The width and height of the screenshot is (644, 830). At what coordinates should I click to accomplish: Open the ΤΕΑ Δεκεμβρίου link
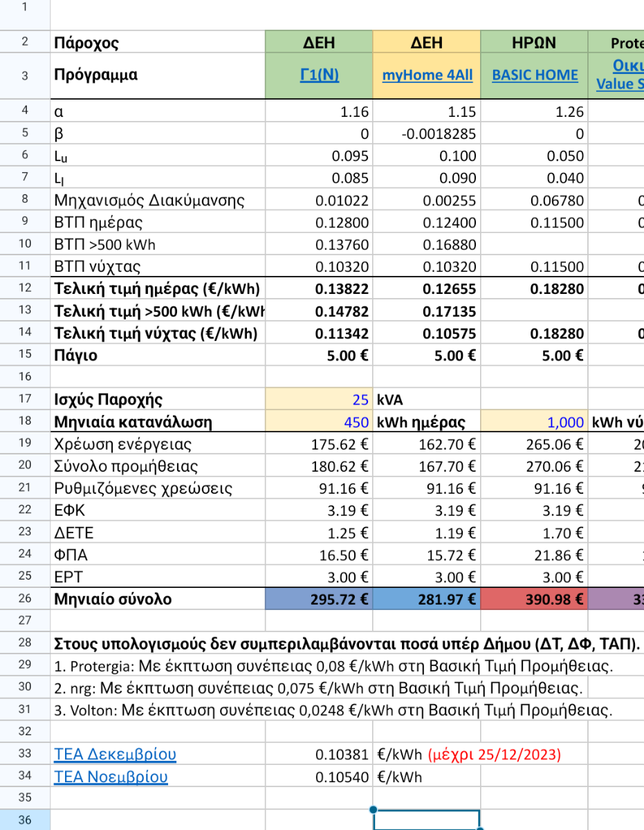point(115,754)
